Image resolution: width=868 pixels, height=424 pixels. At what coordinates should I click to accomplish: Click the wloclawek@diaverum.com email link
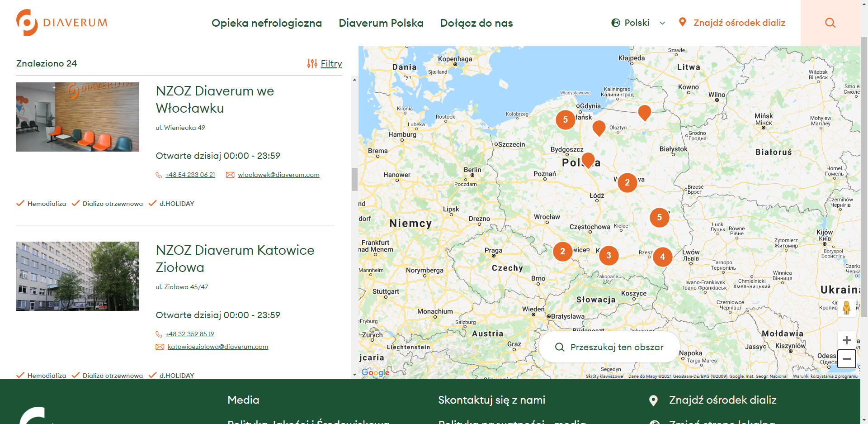click(278, 175)
